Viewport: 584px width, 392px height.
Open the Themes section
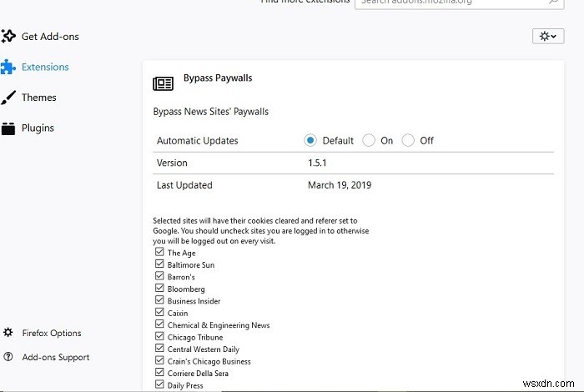[38, 98]
